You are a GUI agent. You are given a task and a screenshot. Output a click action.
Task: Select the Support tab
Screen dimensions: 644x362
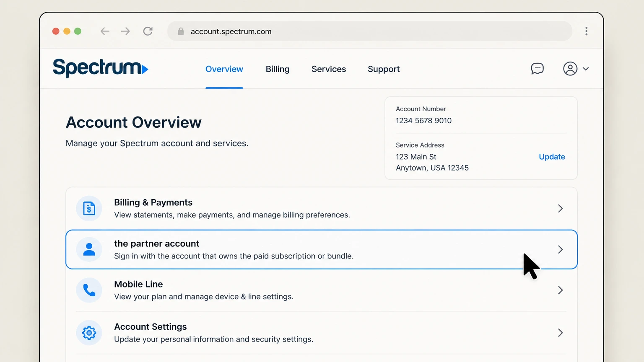tap(384, 69)
